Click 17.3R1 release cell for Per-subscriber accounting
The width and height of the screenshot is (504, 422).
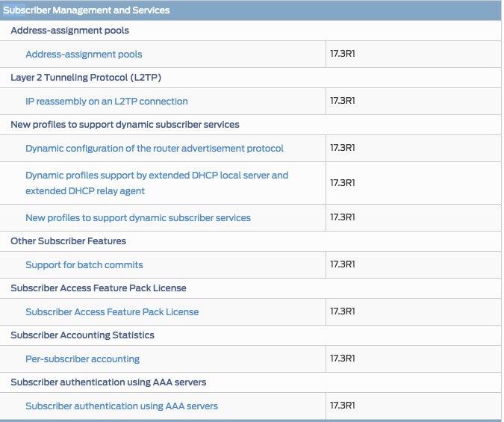(343, 359)
